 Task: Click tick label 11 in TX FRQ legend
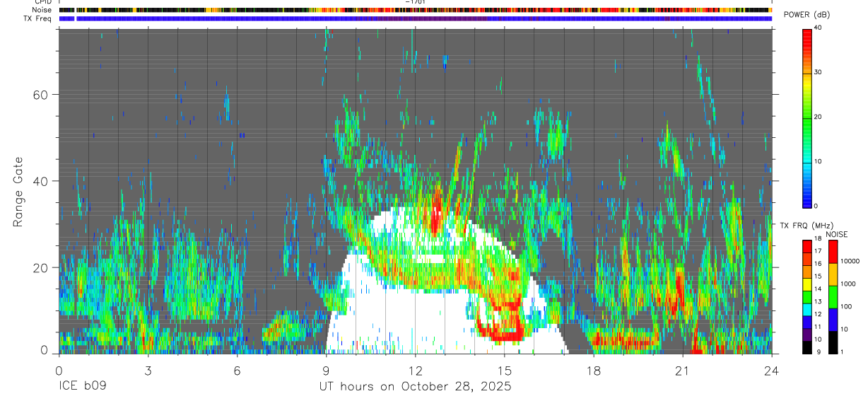(x=818, y=327)
